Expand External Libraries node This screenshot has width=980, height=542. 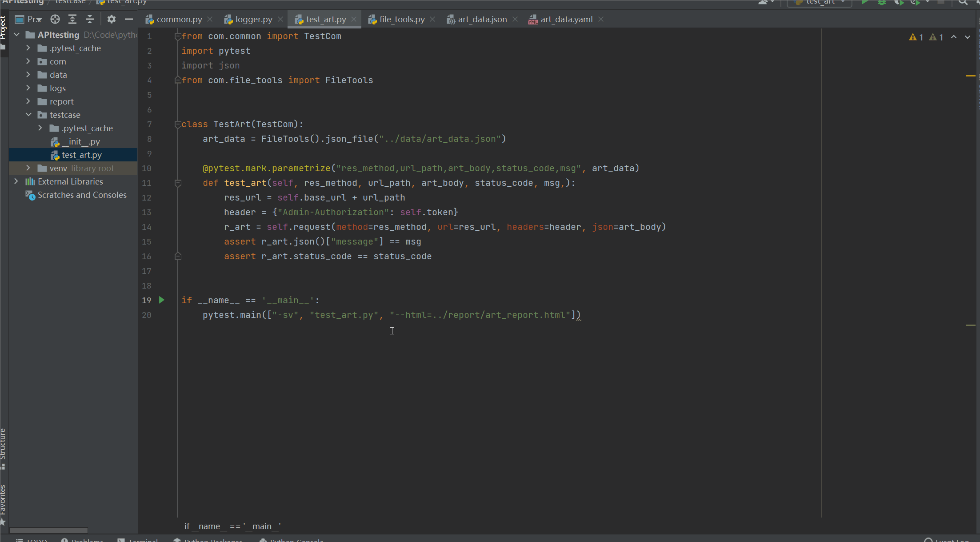(x=16, y=181)
